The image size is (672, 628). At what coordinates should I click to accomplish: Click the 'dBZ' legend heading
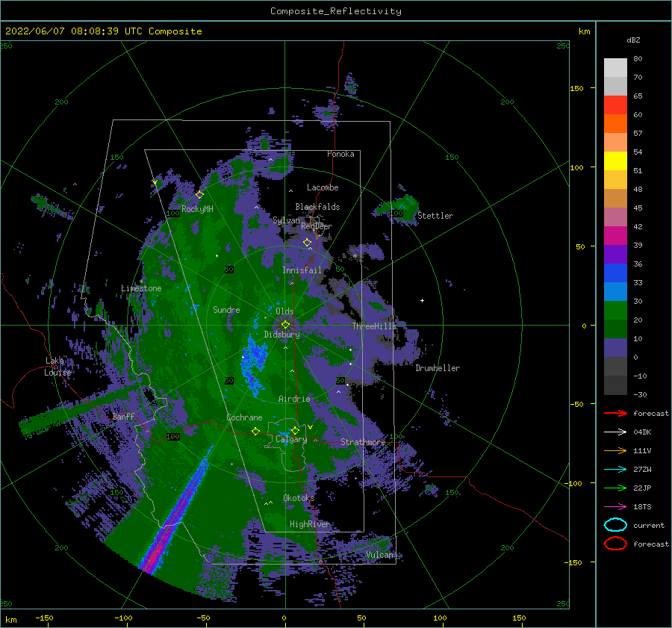(x=633, y=40)
